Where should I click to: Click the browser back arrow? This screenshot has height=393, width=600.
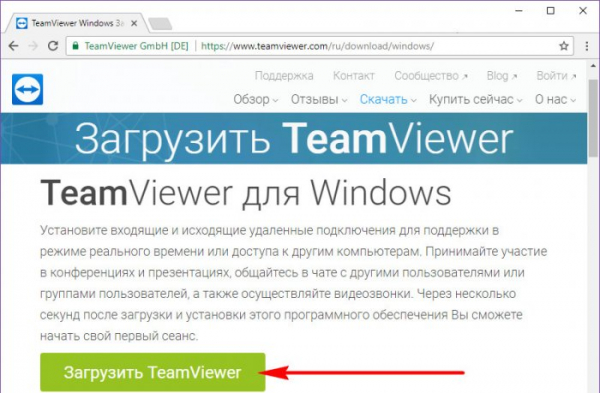(13, 46)
